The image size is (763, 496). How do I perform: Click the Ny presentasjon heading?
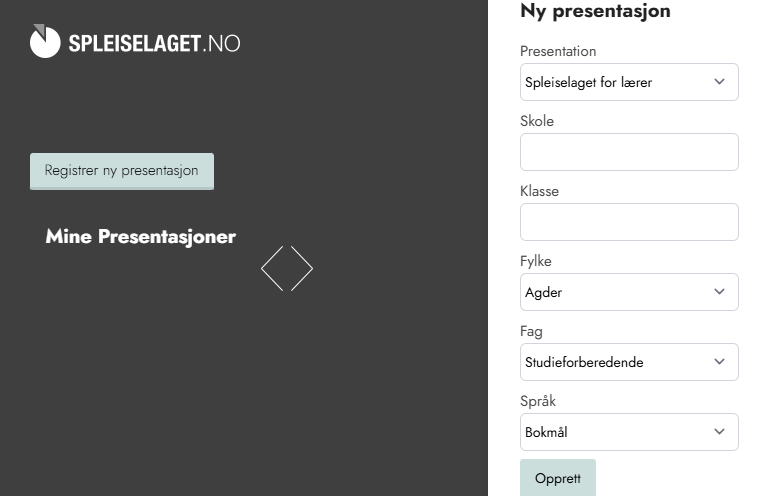(x=595, y=12)
